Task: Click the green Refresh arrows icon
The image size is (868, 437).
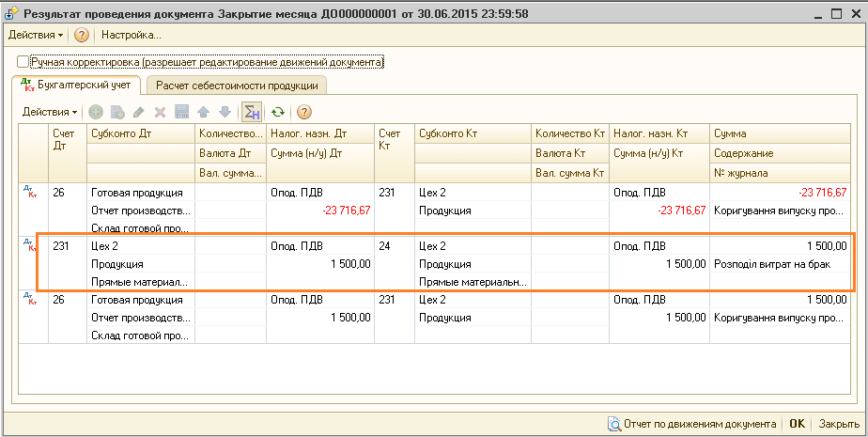Action: tap(277, 113)
